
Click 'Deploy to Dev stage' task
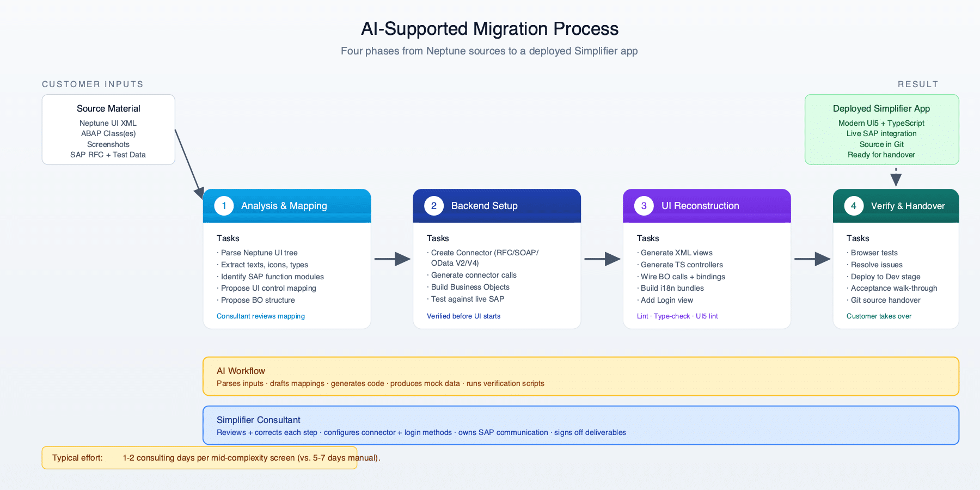coord(884,277)
